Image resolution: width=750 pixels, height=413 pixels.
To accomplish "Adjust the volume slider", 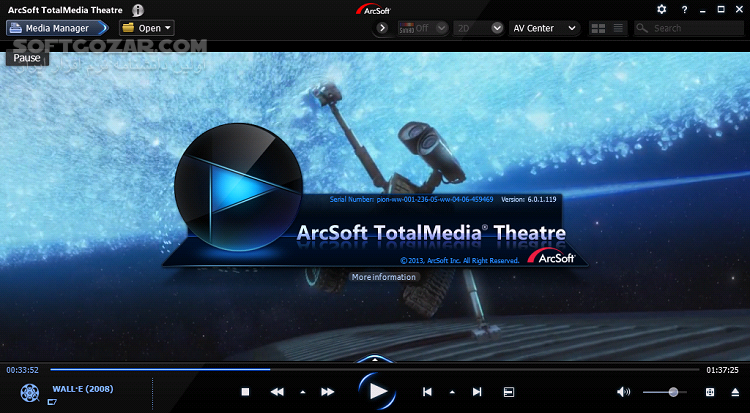I will pos(665,392).
